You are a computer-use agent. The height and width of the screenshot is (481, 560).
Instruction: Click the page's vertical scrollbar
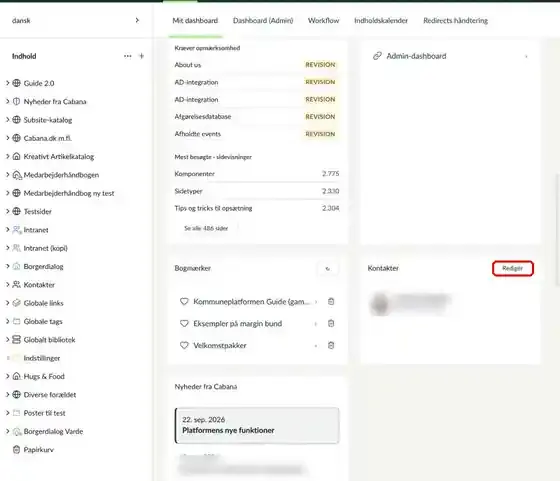(x=557, y=229)
